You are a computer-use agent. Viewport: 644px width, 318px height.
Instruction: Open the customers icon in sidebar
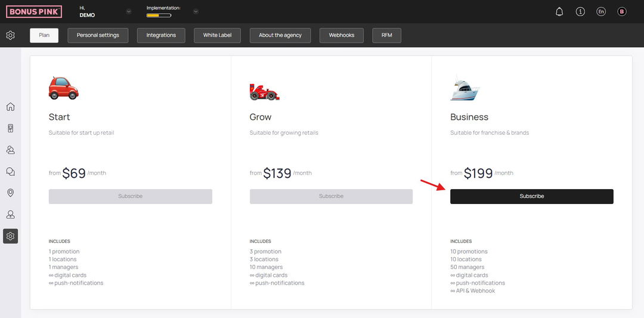point(11,150)
